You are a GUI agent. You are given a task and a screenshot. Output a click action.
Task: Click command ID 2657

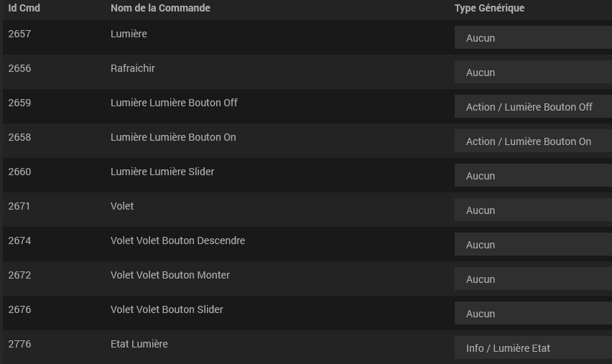click(x=19, y=34)
